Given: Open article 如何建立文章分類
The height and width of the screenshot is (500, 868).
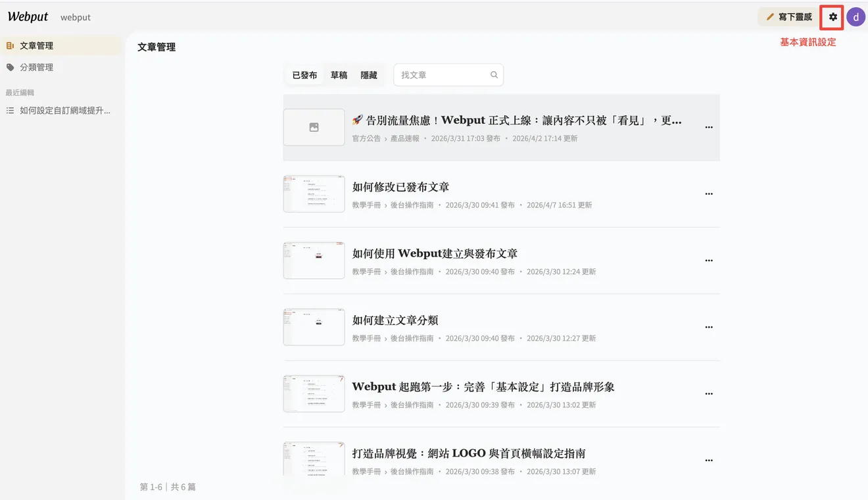Looking at the screenshot, I should (395, 320).
